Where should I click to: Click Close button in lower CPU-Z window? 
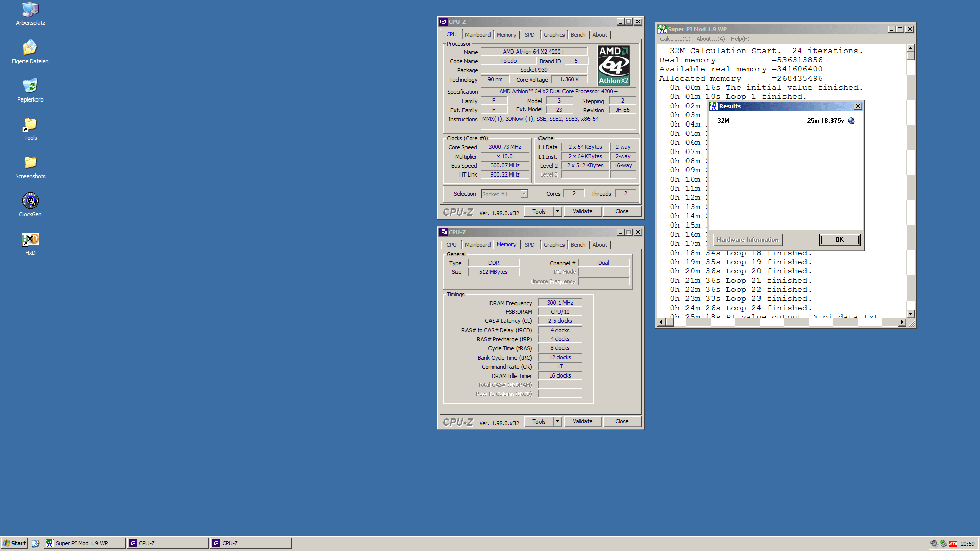pyautogui.click(x=622, y=421)
